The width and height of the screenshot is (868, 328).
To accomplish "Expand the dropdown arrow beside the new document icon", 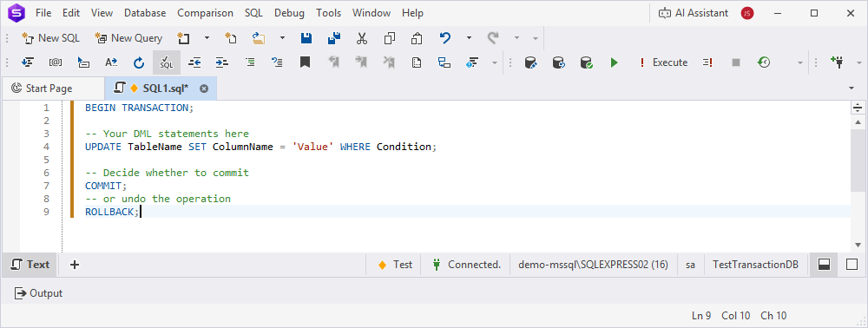I will [207, 38].
